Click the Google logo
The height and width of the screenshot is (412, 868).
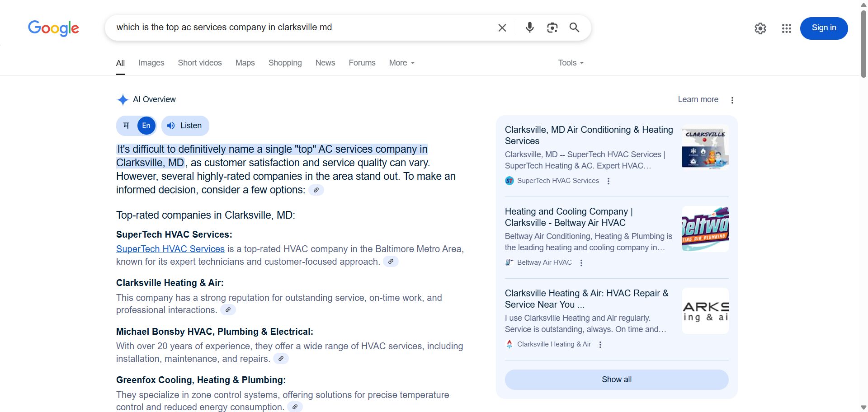click(x=53, y=28)
